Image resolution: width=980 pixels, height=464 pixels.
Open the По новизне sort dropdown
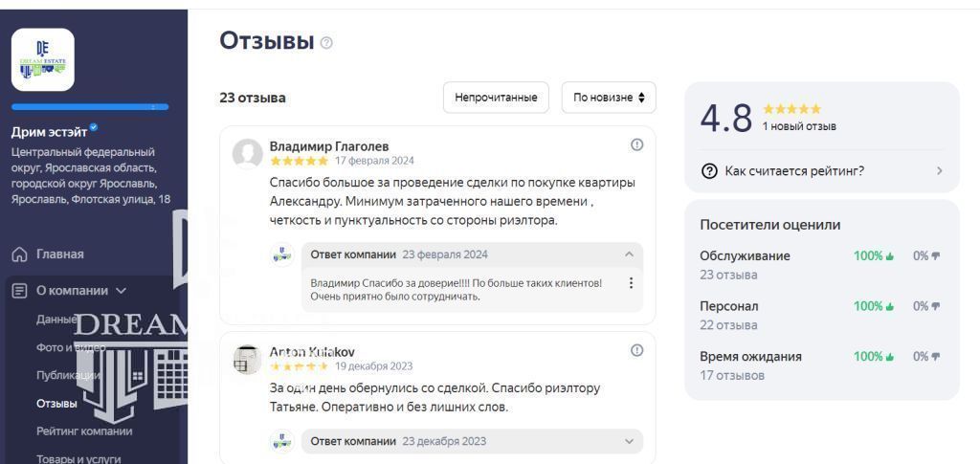[x=609, y=98]
